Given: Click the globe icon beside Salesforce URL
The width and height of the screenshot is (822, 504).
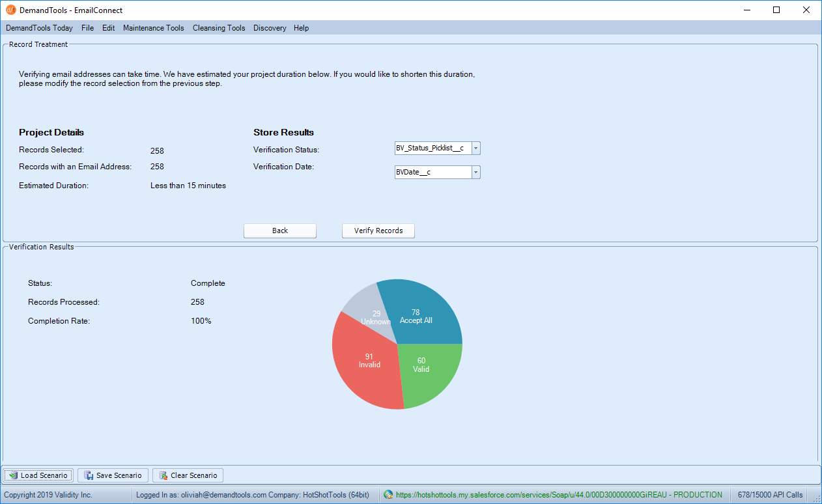Looking at the screenshot, I should tap(388, 495).
